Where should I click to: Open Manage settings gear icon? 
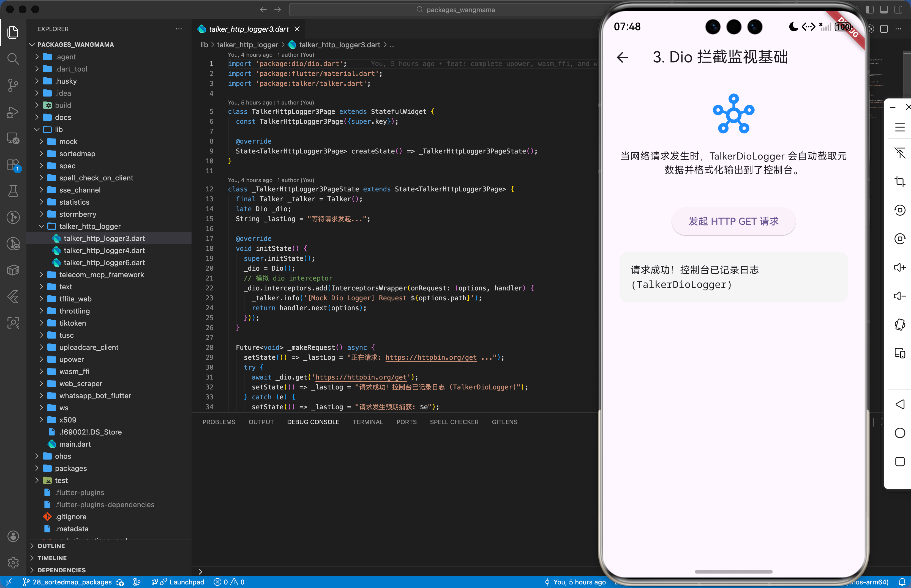pyautogui.click(x=13, y=562)
